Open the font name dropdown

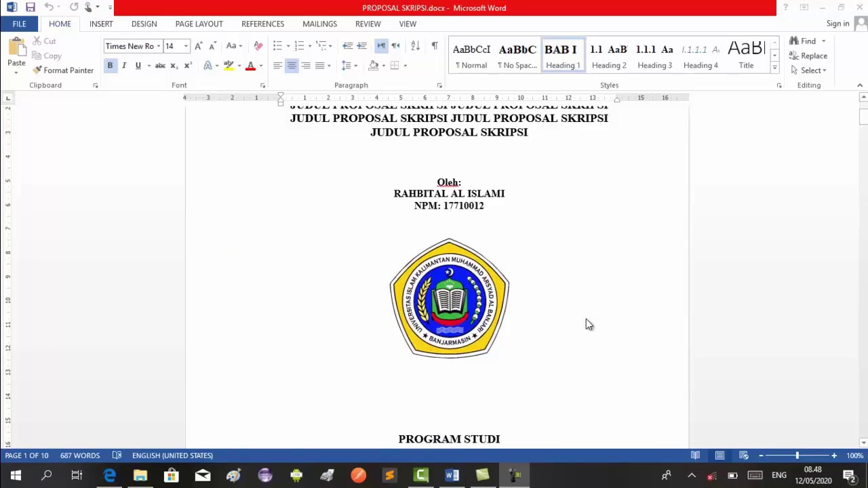(159, 46)
